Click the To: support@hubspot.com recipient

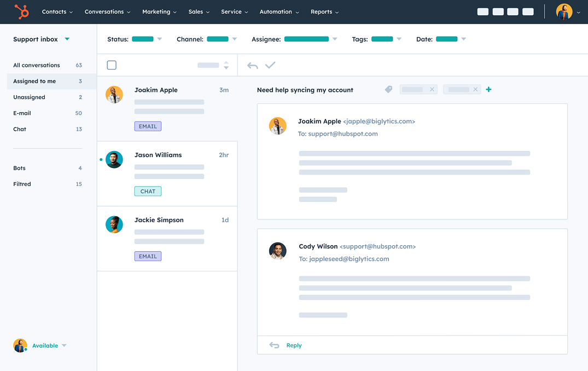(x=338, y=134)
